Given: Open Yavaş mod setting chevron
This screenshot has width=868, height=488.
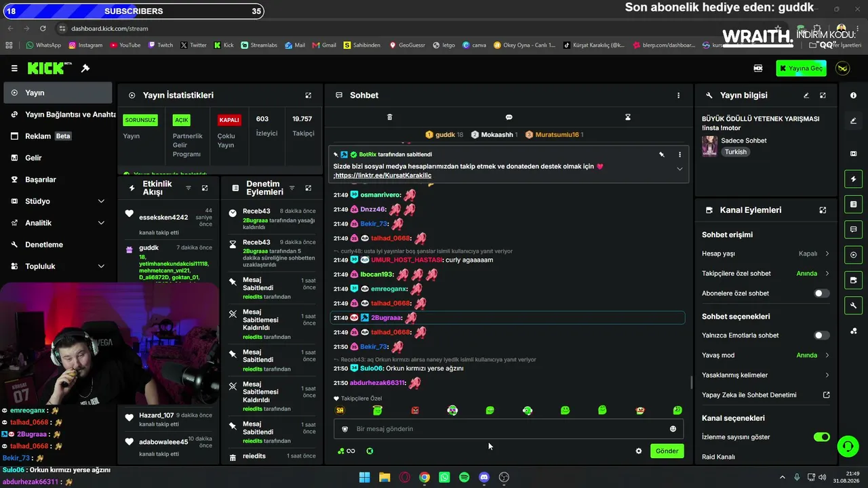Looking at the screenshot, I should click(x=827, y=355).
